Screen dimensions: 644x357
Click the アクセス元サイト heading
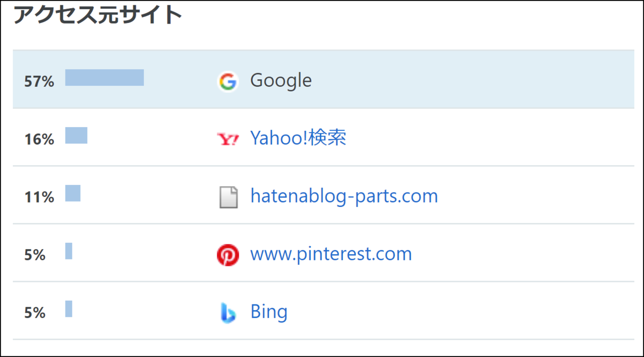pyautogui.click(x=98, y=15)
